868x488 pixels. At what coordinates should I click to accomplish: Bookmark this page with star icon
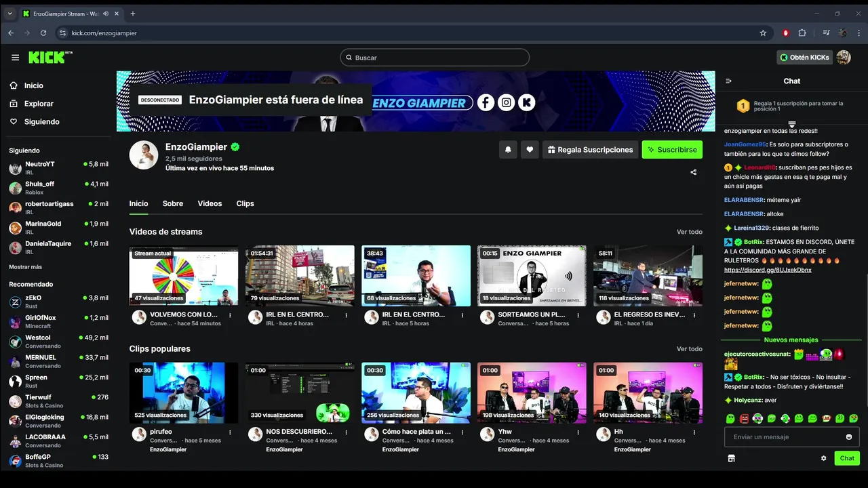pos(763,33)
